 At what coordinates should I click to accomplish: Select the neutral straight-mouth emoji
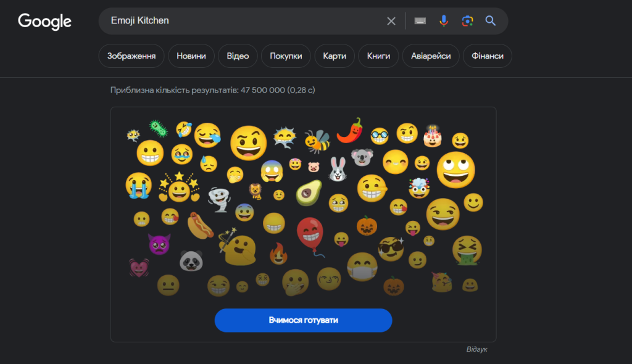tap(168, 286)
